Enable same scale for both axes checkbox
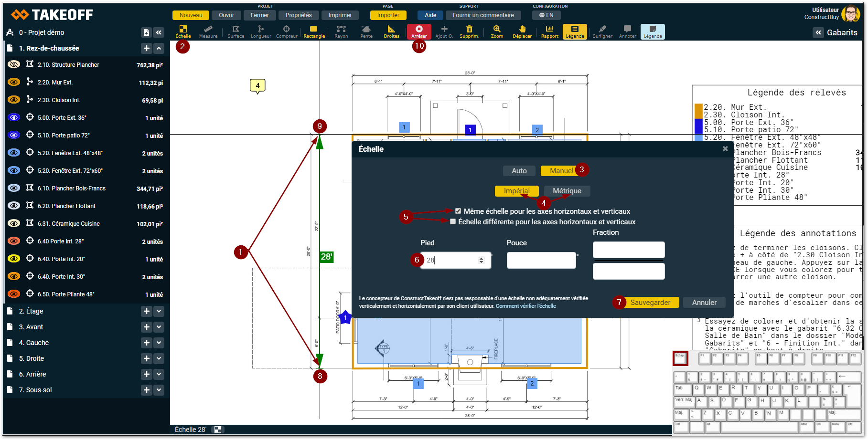Image resolution: width=868 pixels, height=440 pixels. pos(458,211)
